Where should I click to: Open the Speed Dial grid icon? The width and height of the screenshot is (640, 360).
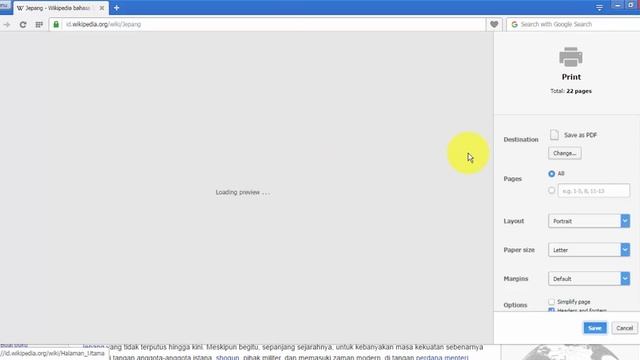pyautogui.click(x=39, y=24)
